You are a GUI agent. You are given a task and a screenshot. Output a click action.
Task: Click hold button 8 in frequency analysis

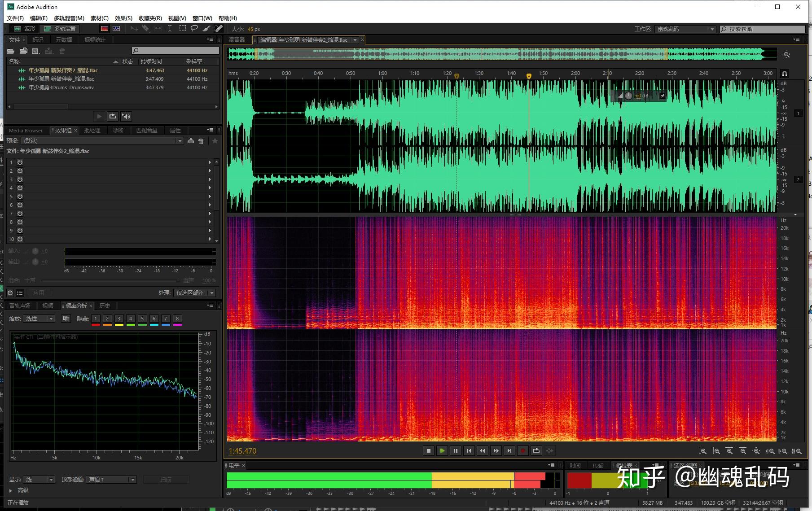[177, 319]
